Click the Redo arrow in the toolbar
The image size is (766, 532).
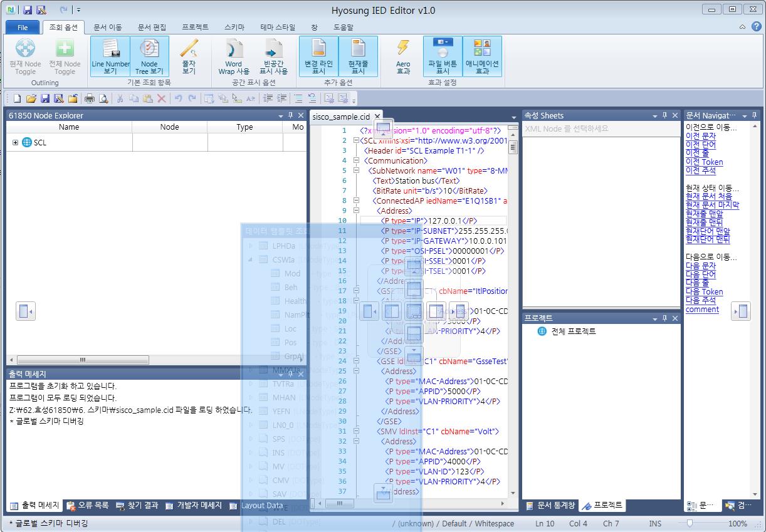point(192,98)
